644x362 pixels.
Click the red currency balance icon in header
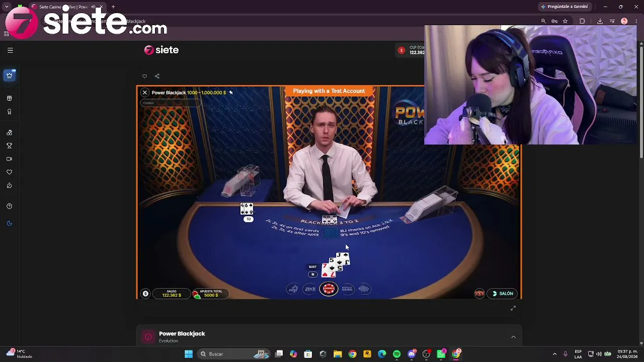401,50
